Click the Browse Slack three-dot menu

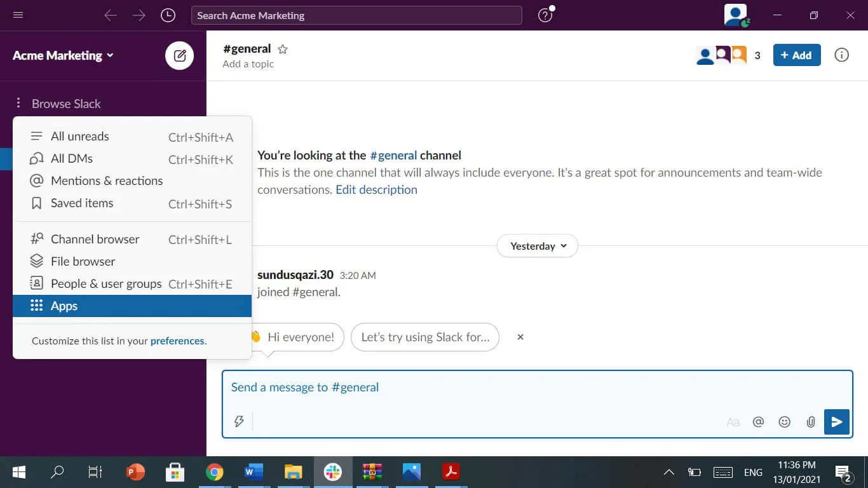pyautogui.click(x=18, y=103)
